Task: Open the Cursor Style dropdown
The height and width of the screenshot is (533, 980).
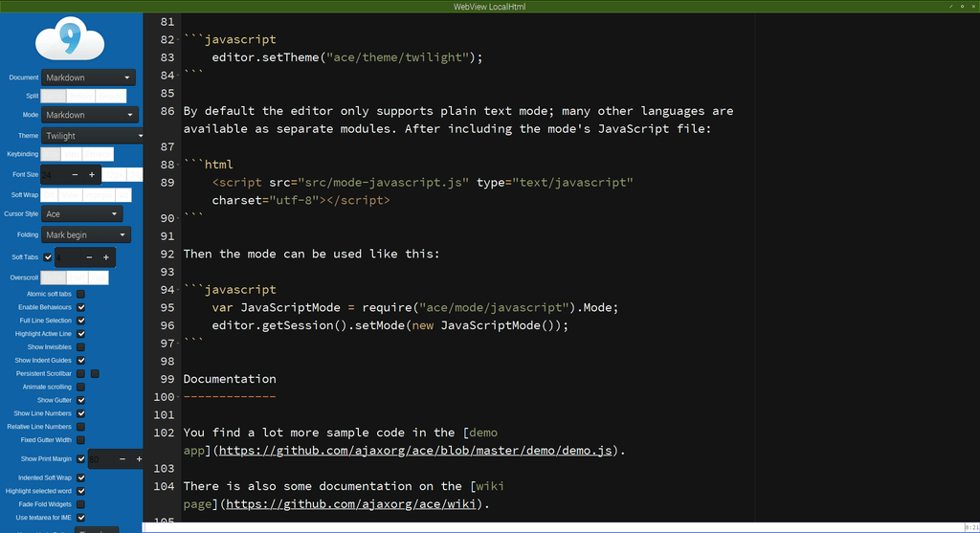Action: (x=82, y=213)
